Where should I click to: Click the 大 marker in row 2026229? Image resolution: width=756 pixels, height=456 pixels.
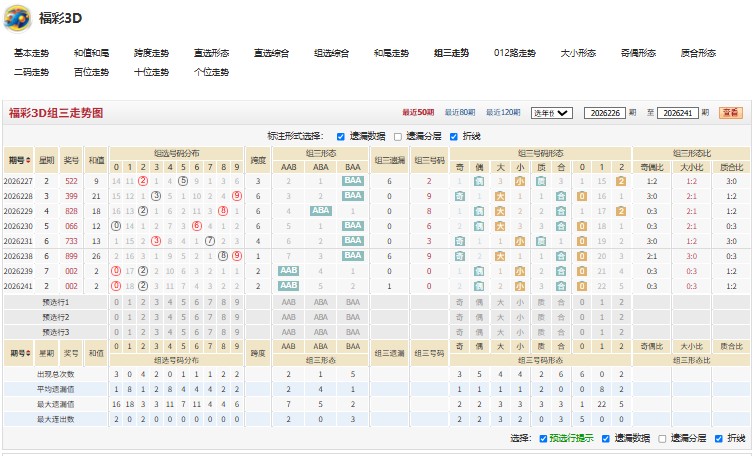pos(500,211)
